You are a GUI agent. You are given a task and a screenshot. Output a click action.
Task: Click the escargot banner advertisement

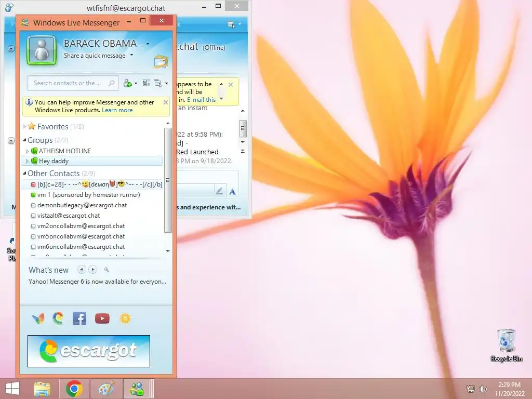point(89,351)
